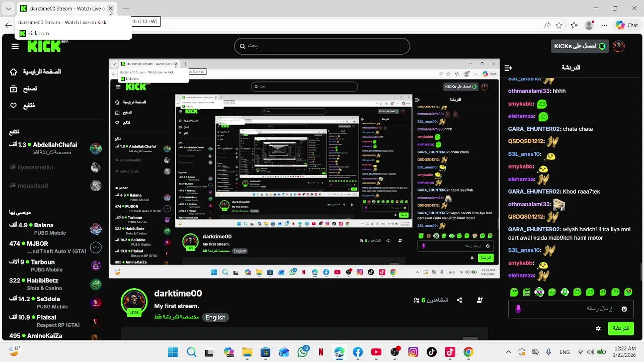Open browser settings and more menu
Viewport: 644px width, 362px height.
pyautogui.click(x=604, y=25)
